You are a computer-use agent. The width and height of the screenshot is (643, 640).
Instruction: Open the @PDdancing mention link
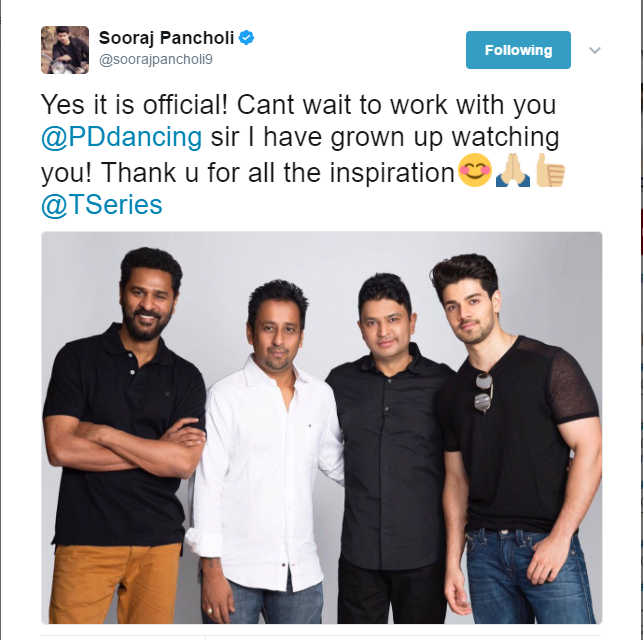pos(121,137)
